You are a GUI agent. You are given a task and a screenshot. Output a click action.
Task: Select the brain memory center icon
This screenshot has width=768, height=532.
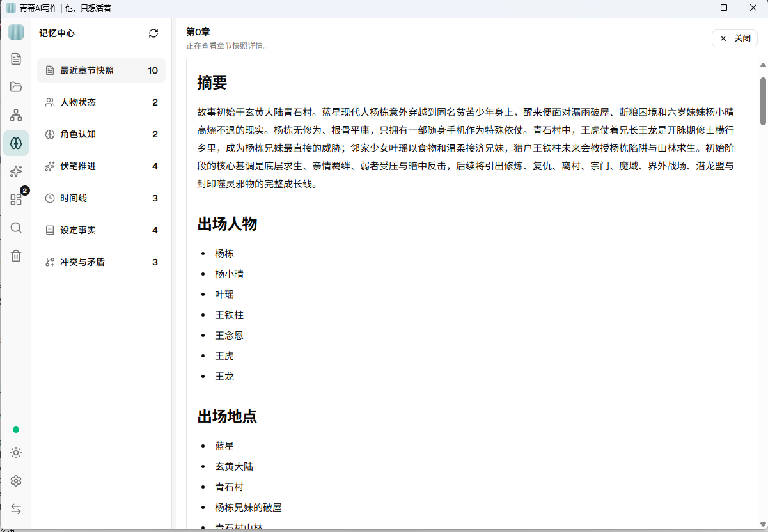(x=16, y=143)
